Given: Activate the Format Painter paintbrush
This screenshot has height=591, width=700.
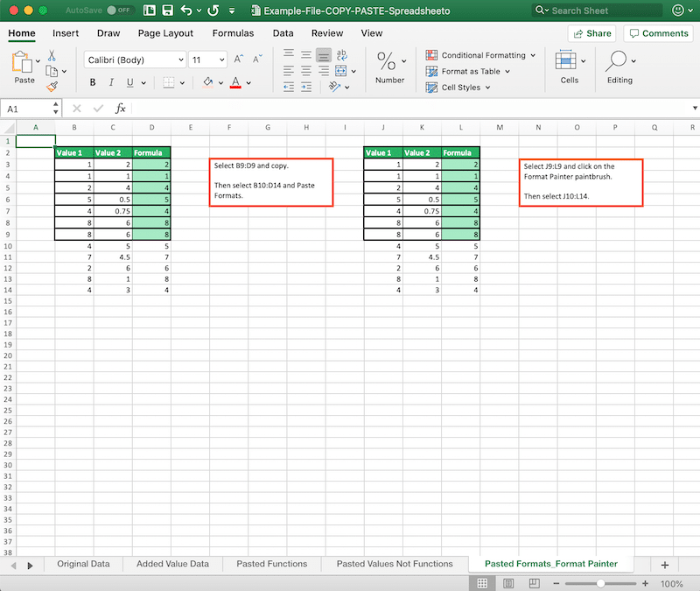Looking at the screenshot, I should pyautogui.click(x=52, y=86).
